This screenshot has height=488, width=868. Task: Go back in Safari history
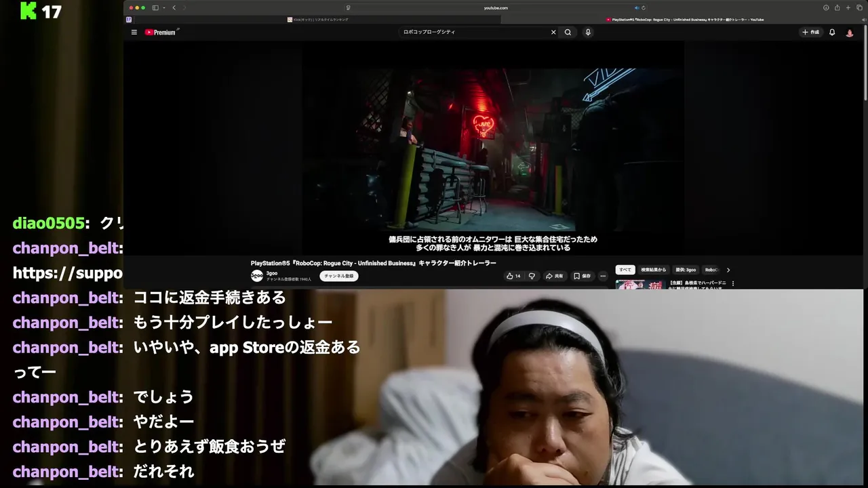coord(174,7)
